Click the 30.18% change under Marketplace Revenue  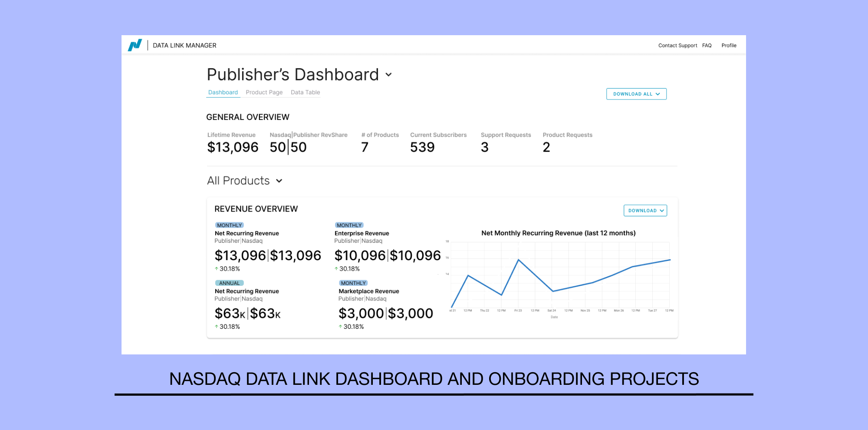point(352,327)
